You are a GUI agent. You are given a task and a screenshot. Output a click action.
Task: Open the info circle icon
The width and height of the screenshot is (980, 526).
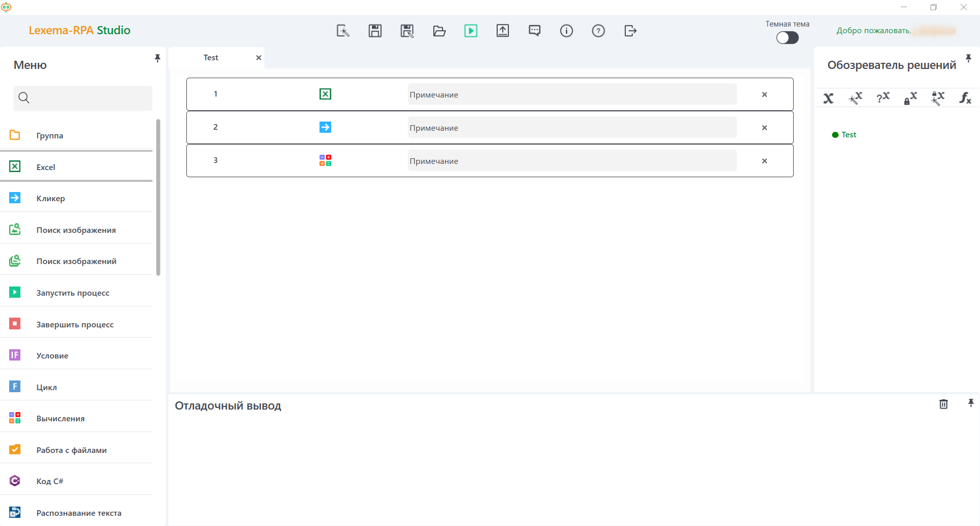point(567,31)
